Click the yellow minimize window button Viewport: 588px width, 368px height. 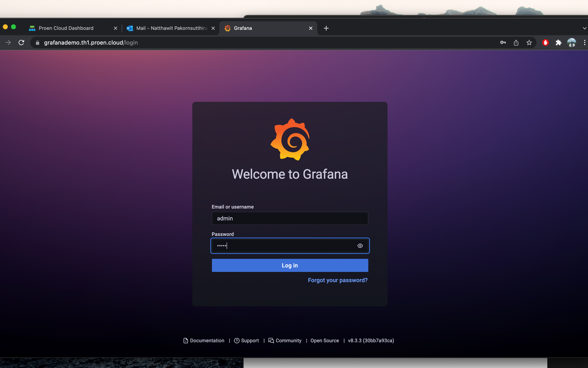click(5, 27)
